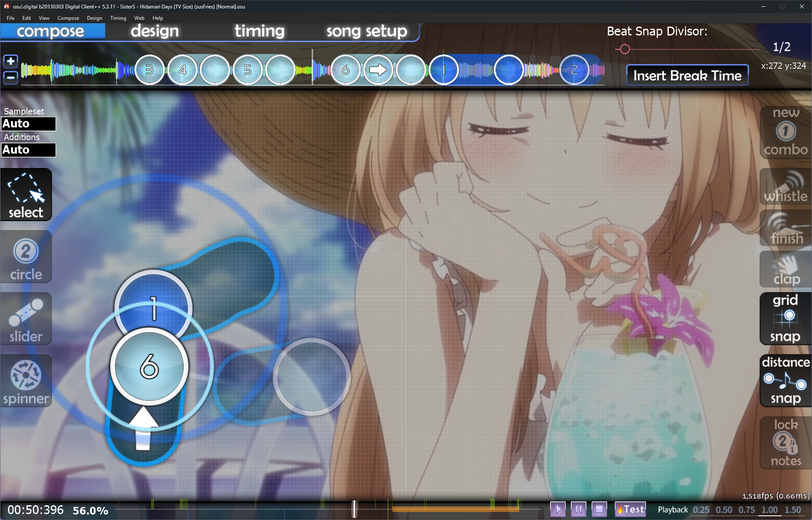Image resolution: width=812 pixels, height=520 pixels.
Task: Click the play button
Action: [558, 509]
